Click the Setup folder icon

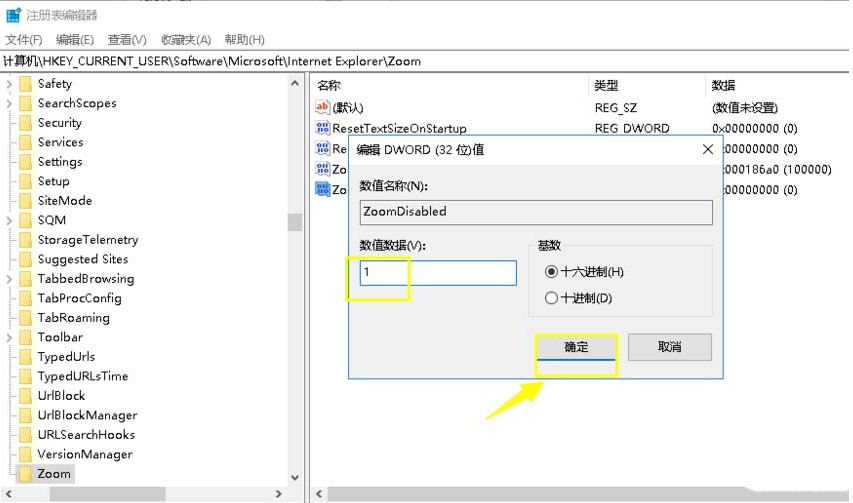tap(25, 181)
